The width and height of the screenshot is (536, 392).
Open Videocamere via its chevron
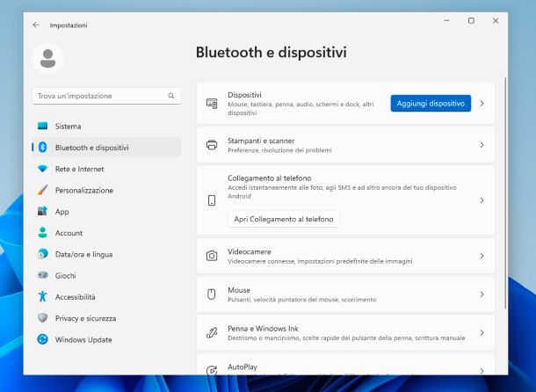[482, 256]
